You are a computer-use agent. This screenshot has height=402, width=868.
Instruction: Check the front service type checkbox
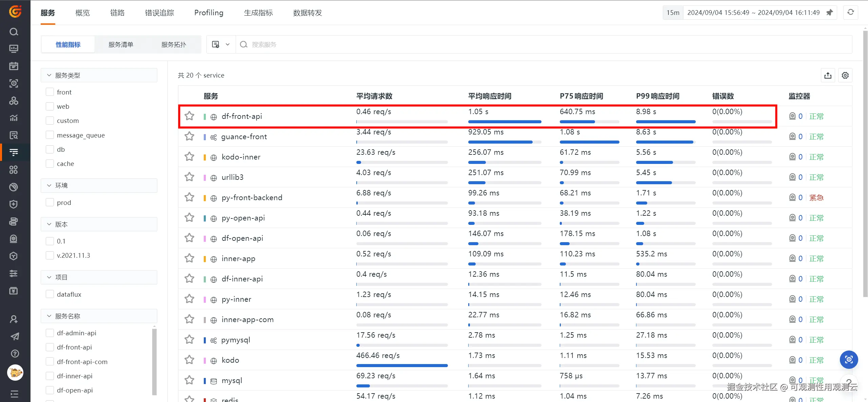tap(50, 92)
